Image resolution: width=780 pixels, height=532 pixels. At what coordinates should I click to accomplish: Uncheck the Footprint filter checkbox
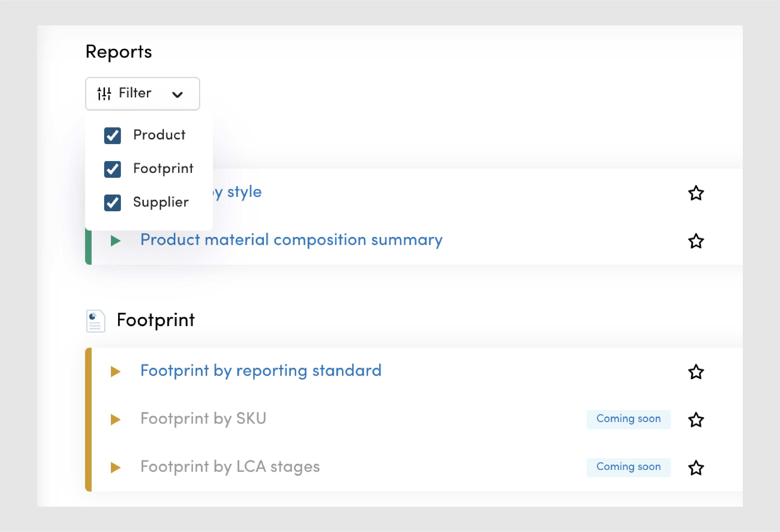(x=113, y=169)
